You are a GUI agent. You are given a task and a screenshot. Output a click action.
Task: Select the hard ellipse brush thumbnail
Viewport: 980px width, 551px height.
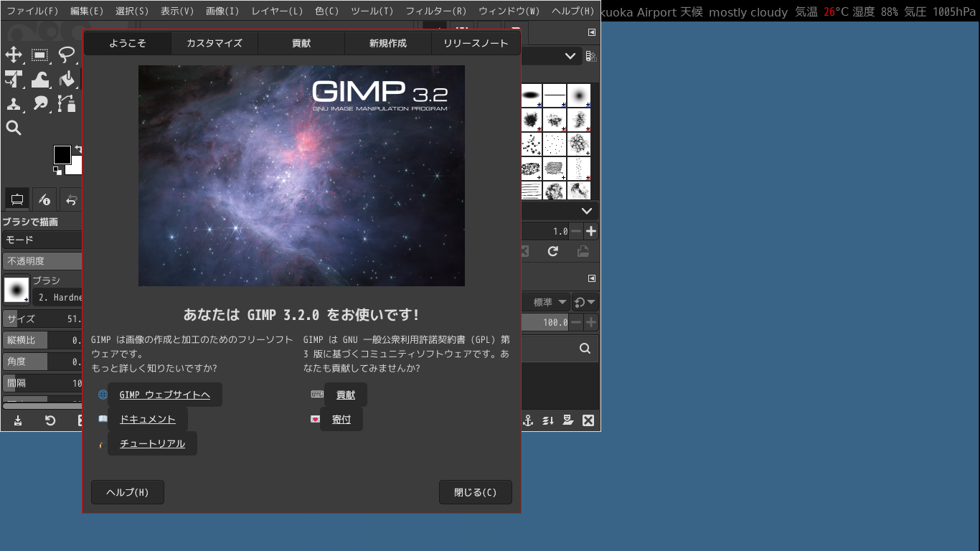pyautogui.click(x=532, y=95)
